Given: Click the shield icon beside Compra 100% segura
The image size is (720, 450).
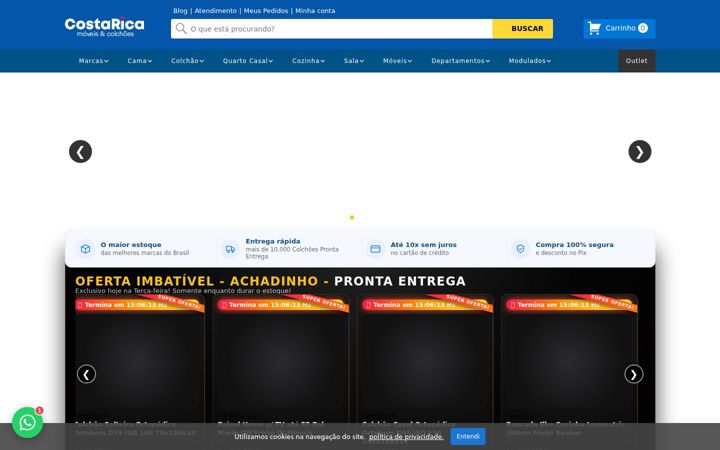Looking at the screenshot, I should (520, 249).
